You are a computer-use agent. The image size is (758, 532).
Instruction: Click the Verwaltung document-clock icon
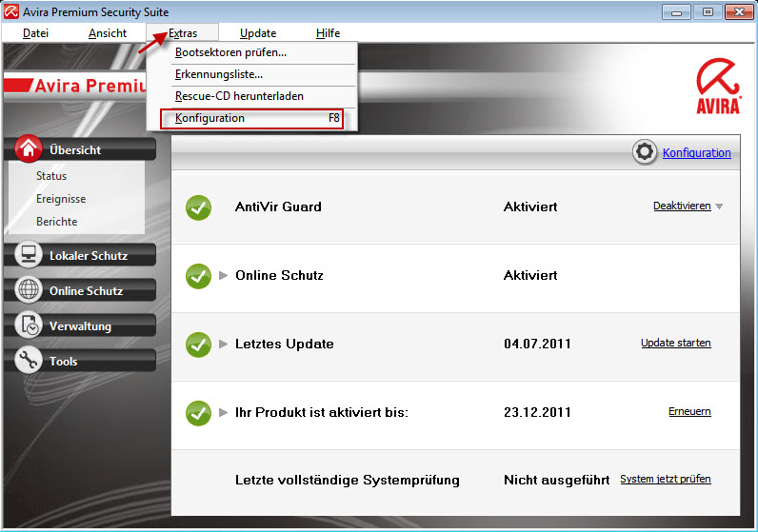(x=29, y=325)
